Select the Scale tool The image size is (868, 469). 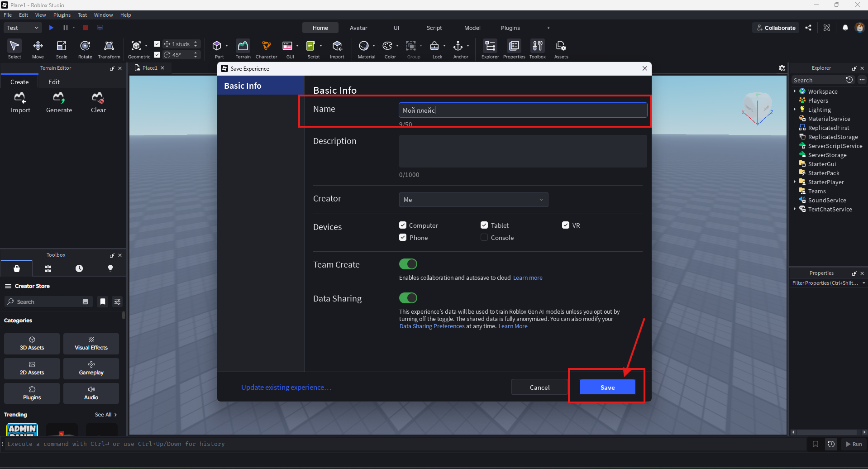62,49
